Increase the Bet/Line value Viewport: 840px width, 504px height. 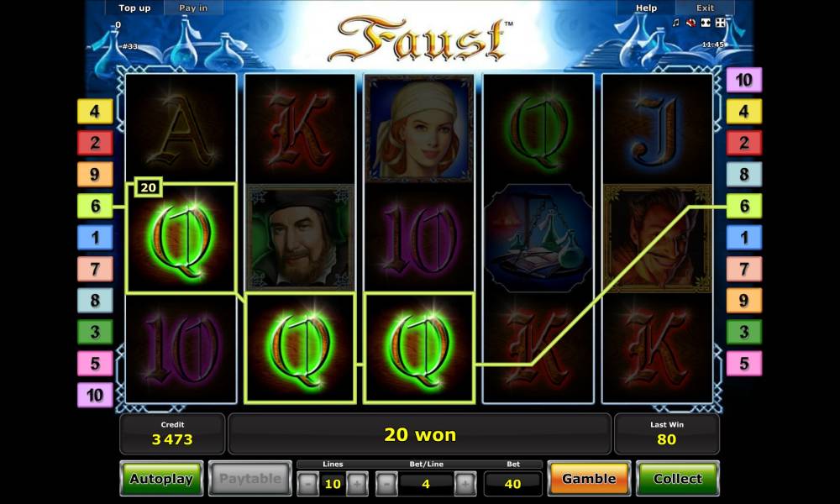point(465,484)
